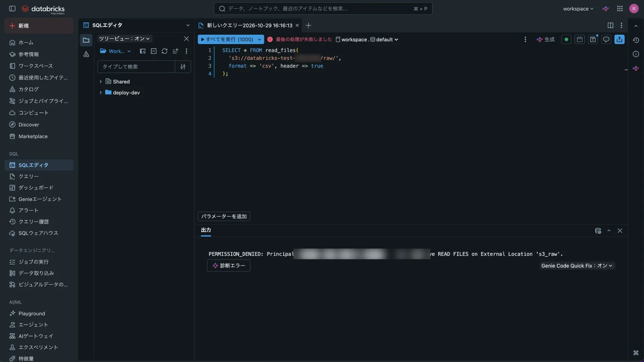644x362 pixels.
Task: Expand the Shared folder
Action: coord(100,81)
